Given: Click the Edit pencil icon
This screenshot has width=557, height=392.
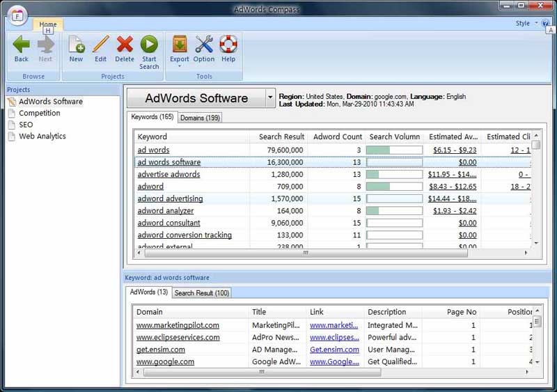Looking at the screenshot, I should (x=100, y=45).
